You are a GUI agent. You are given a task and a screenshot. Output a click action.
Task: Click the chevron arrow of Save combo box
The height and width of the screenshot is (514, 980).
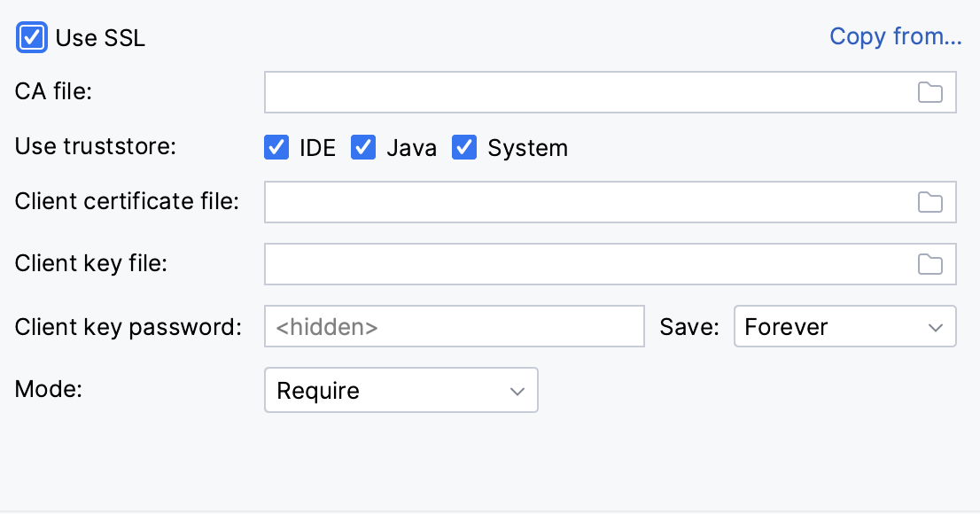pyautogui.click(x=936, y=327)
